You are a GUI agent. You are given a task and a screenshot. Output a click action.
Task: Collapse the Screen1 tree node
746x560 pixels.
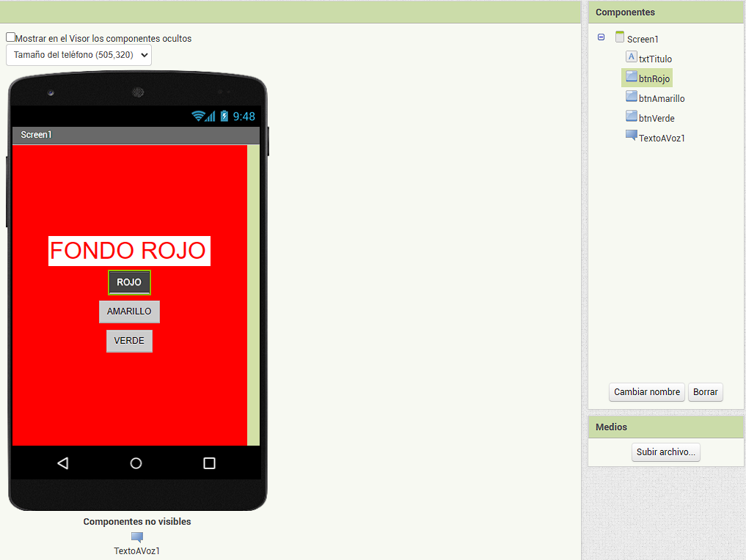tap(601, 37)
